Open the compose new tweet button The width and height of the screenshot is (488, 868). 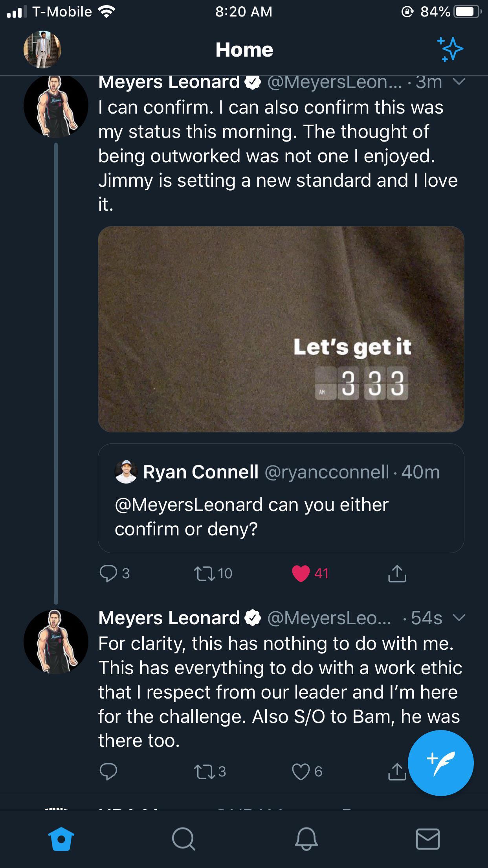pyautogui.click(x=440, y=763)
